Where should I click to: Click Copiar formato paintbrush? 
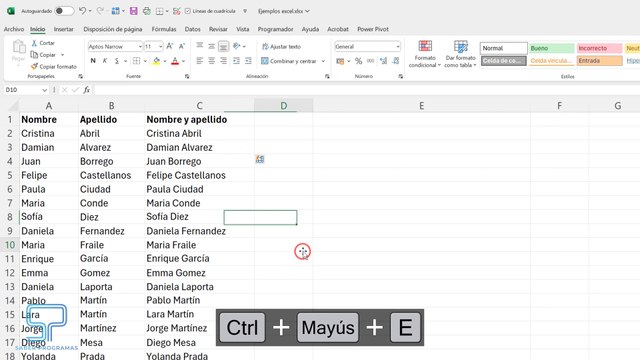54,67
